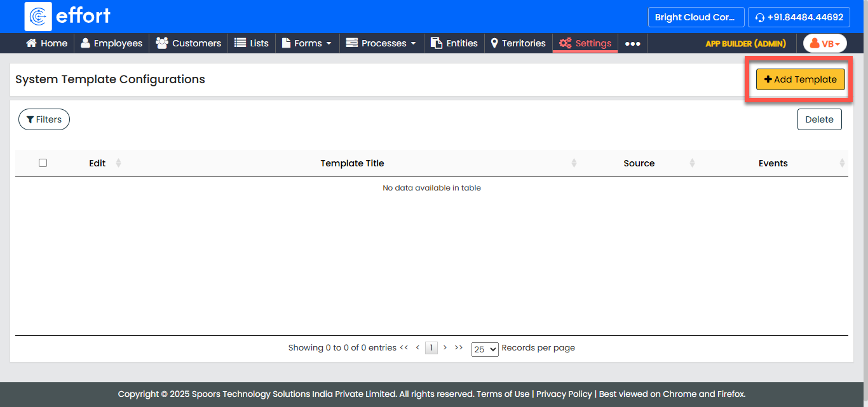The width and height of the screenshot is (868, 407).
Task: Sort by Template Title column arrows
Action: pyautogui.click(x=574, y=163)
